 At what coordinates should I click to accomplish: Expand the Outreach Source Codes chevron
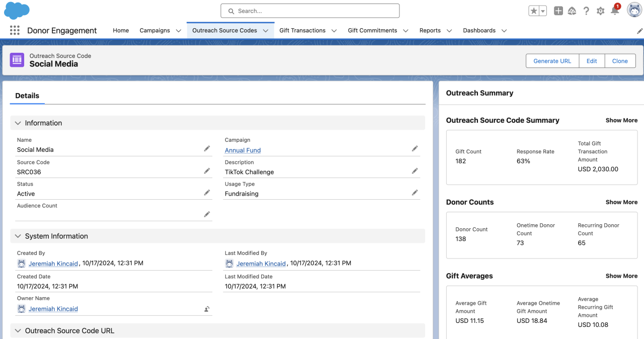click(x=266, y=31)
